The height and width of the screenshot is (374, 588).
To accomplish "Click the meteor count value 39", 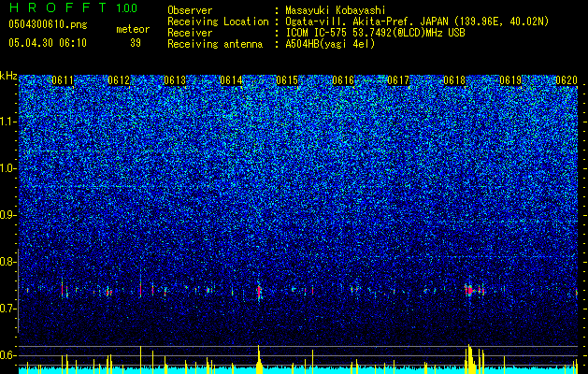I will pyautogui.click(x=136, y=43).
